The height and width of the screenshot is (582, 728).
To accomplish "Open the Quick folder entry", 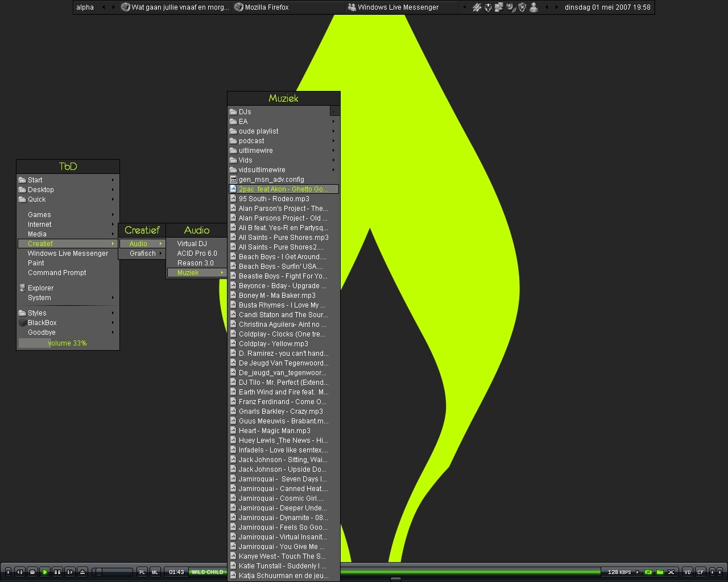I will [68, 199].
